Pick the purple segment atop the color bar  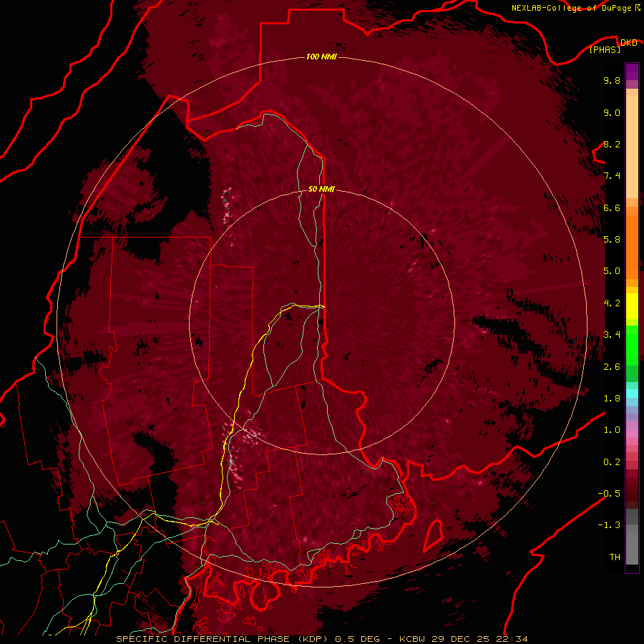[632, 72]
